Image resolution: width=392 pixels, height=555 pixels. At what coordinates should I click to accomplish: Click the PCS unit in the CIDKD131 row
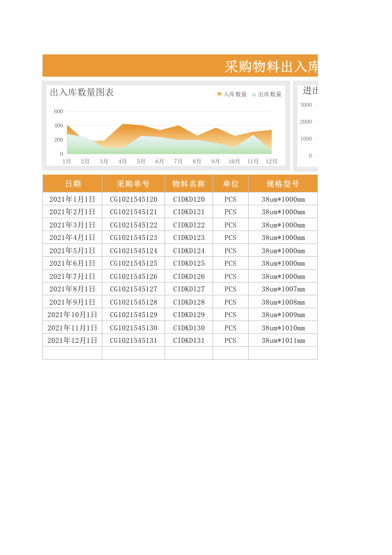click(x=231, y=340)
